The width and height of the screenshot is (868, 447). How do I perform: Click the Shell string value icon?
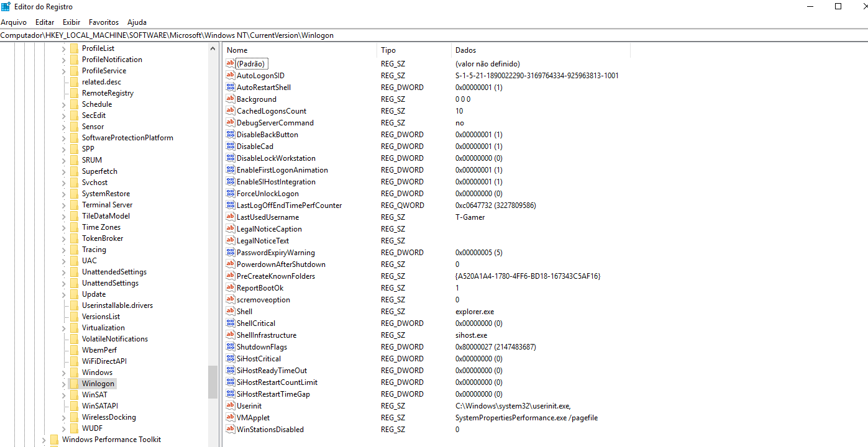pyautogui.click(x=231, y=311)
